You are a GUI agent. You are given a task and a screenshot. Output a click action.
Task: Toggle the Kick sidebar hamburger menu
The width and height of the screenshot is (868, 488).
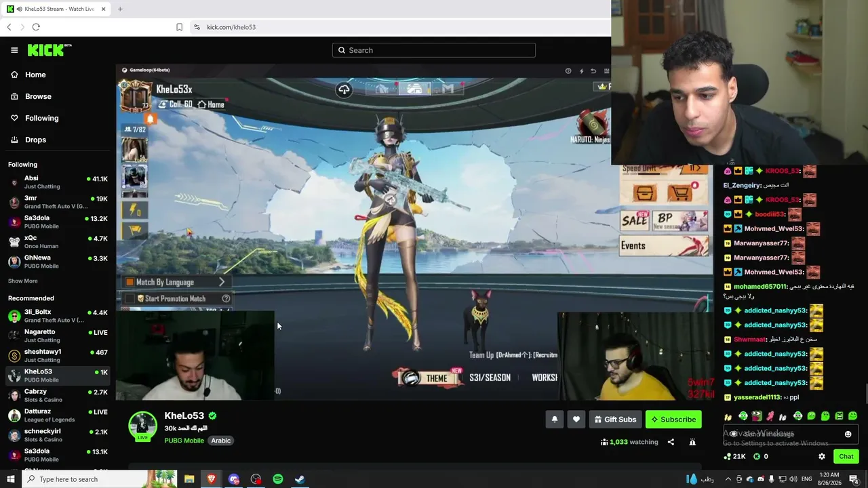pos(14,50)
